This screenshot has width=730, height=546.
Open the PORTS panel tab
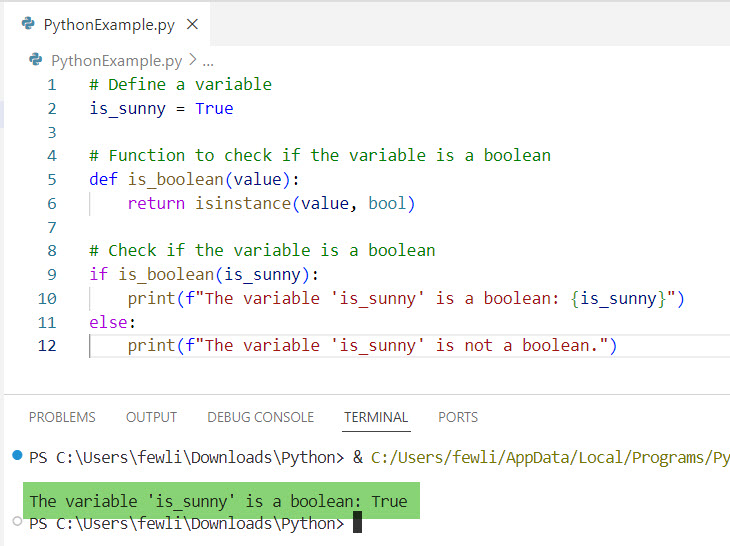click(458, 417)
